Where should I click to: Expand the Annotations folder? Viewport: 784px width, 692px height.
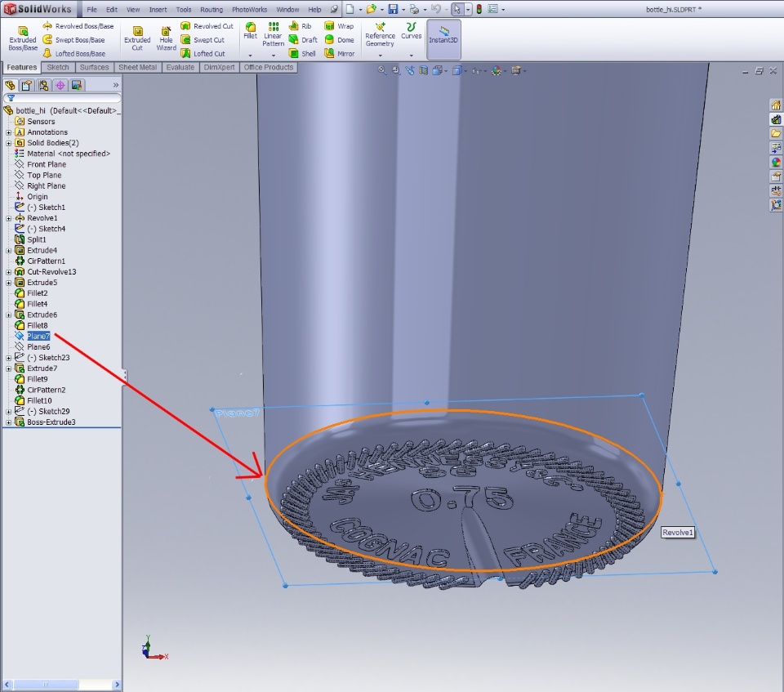point(8,132)
